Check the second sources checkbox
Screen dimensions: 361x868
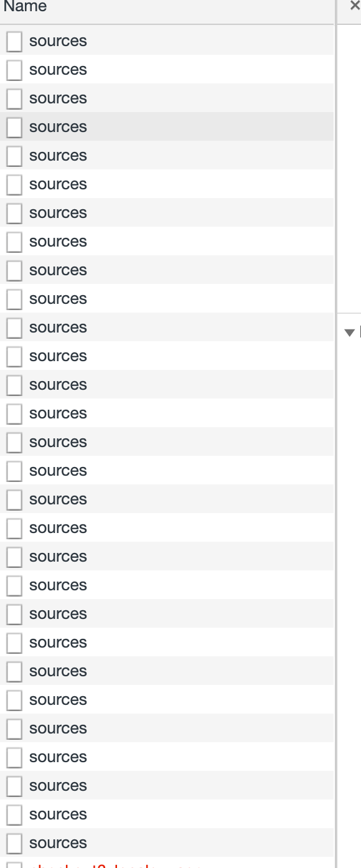[14, 70]
